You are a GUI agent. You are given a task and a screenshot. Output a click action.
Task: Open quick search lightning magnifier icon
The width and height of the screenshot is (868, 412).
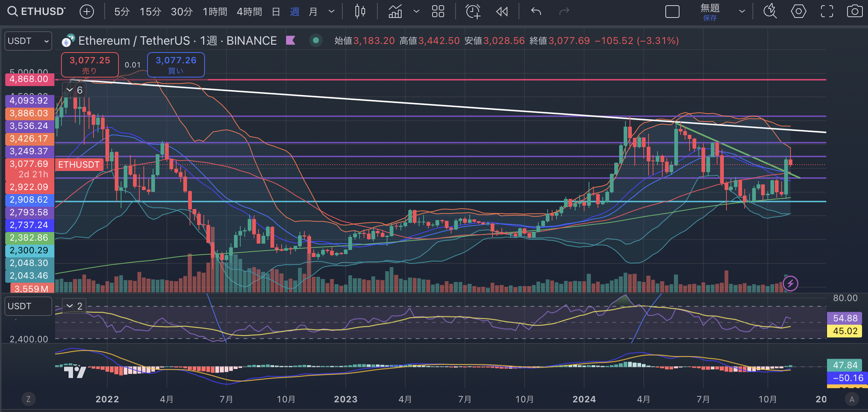click(770, 12)
